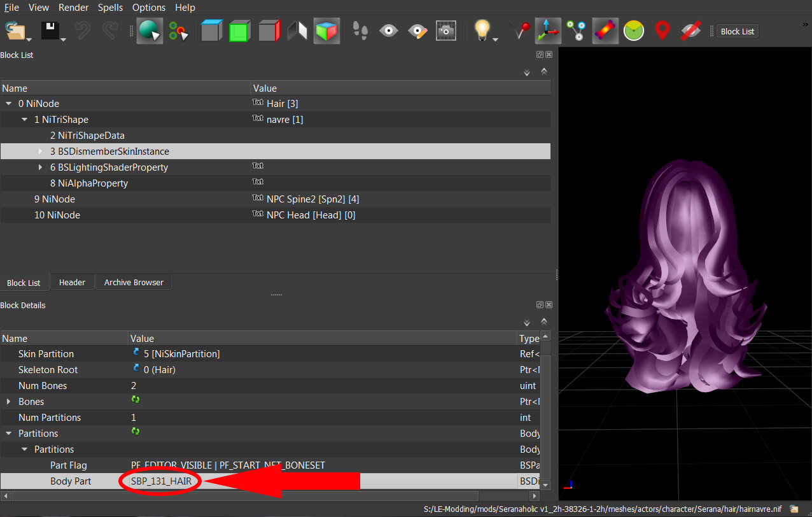Click the Skin Partition reference link icon
The height and width of the screenshot is (517, 812).
pos(136,352)
